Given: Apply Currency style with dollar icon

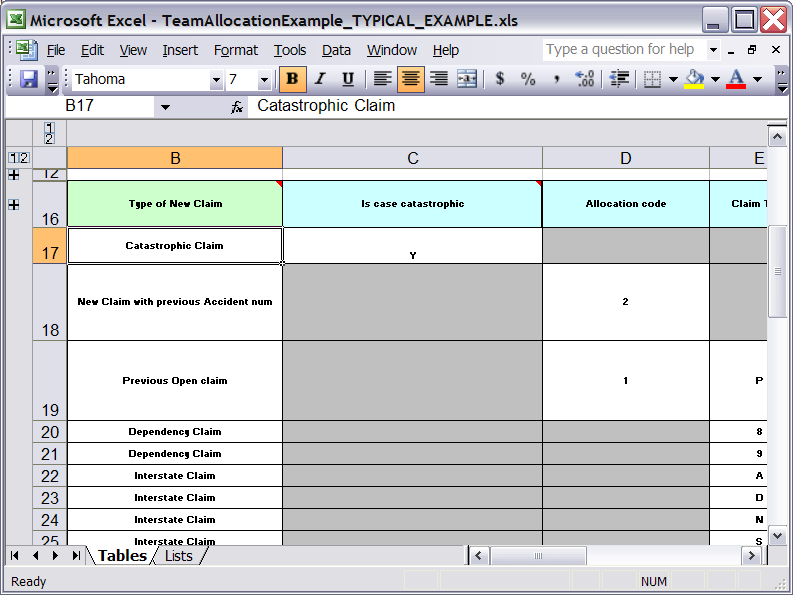Looking at the screenshot, I should pyautogui.click(x=500, y=80).
